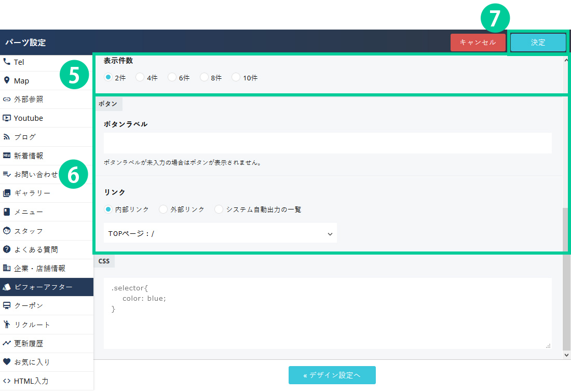Click the スタッフ face icon
571x392 pixels.
pyautogui.click(x=7, y=231)
